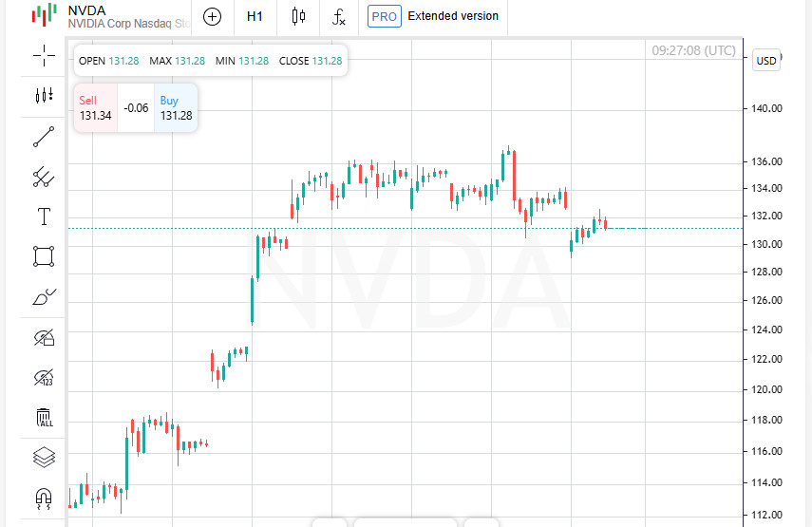Screen dimensions: 812x527
Task: Open the H1 timeframe selector
Action: (255, 16)
